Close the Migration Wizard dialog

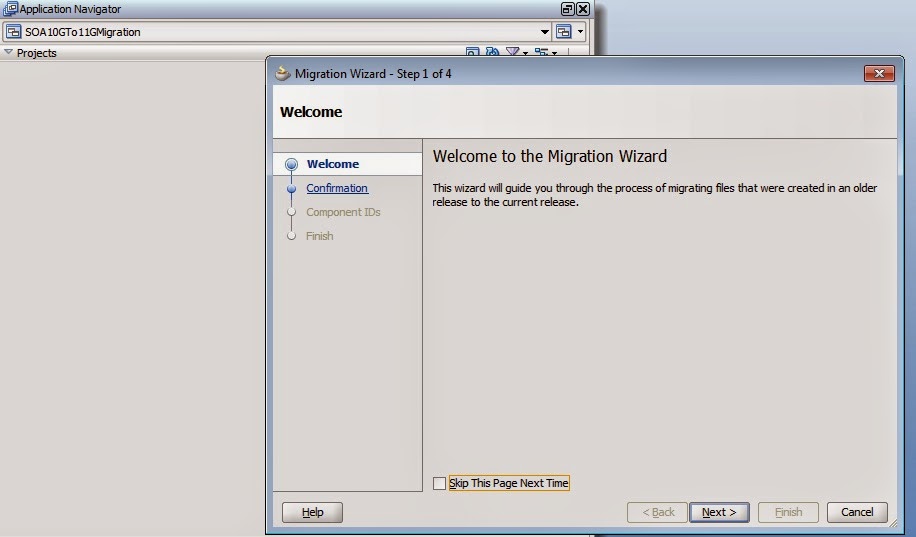879,74
